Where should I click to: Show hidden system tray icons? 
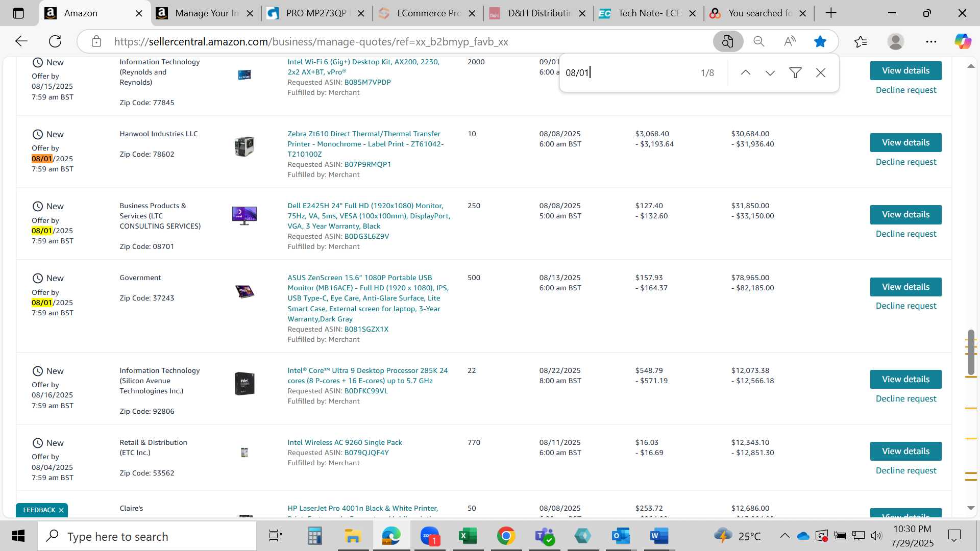pyautogui.click(x=785, y=536)
